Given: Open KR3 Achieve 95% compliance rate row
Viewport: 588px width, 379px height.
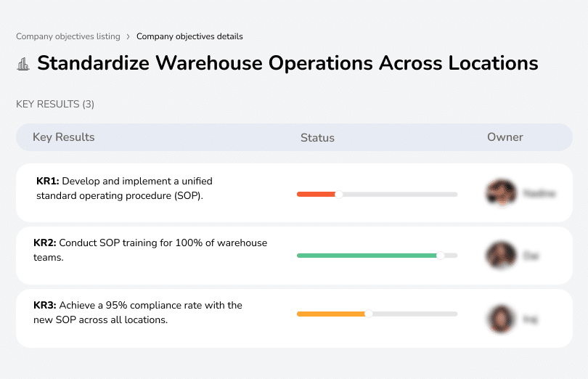Looking at the screenshot, I should [x=295, y=318].
